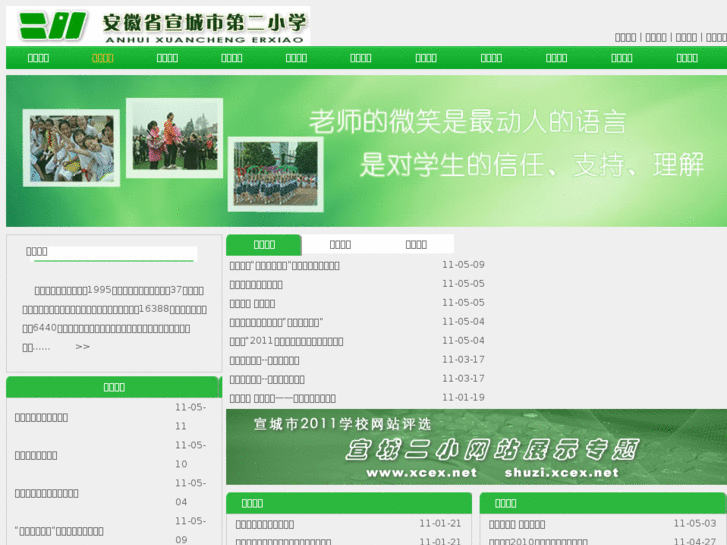This screenshot has height=545, width=727.
Task: Open the sidebar list item dated 11-05-10
Action: (36, 455)
